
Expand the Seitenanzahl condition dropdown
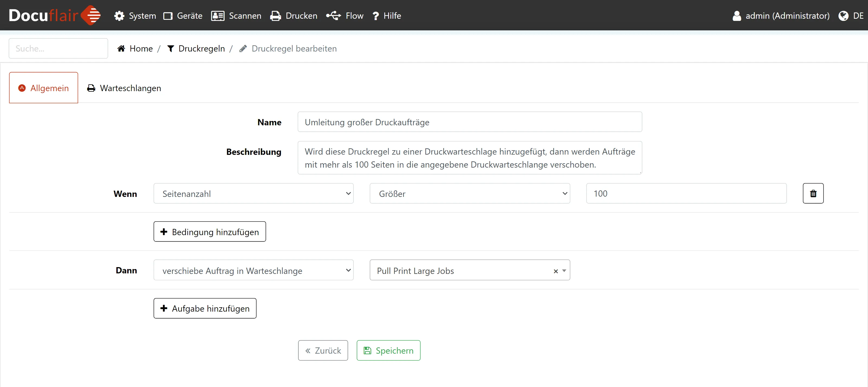[x=253, y=194]
